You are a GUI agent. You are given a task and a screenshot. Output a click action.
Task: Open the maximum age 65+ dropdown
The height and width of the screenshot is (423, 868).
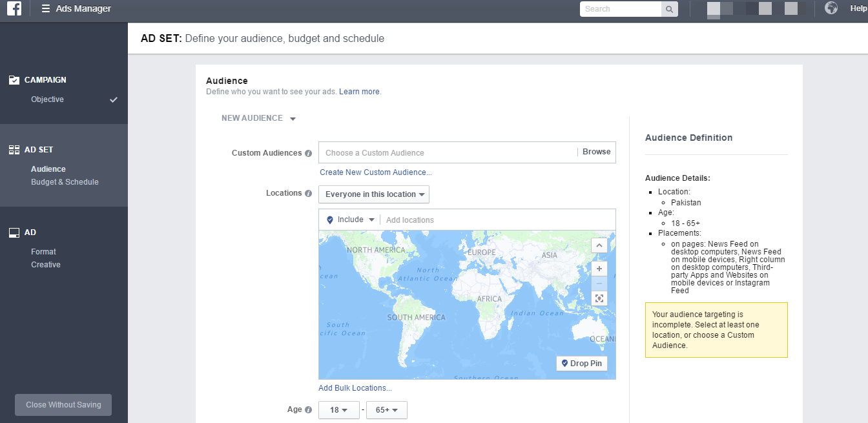pyautogui.click(x=387, y=410)
